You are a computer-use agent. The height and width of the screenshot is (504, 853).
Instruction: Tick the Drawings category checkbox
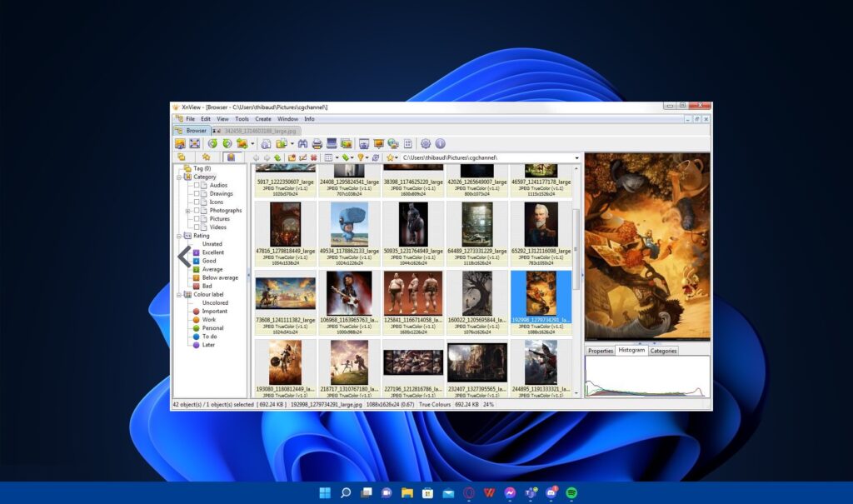click(x=197, y=193)
